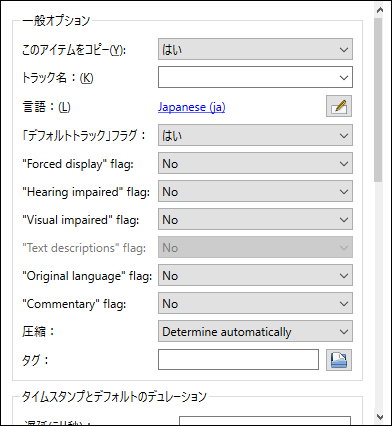The width and height of the screenshot is (392, 426).
Task: Browse for a tags file icon
Action: (x=339, y=360)
